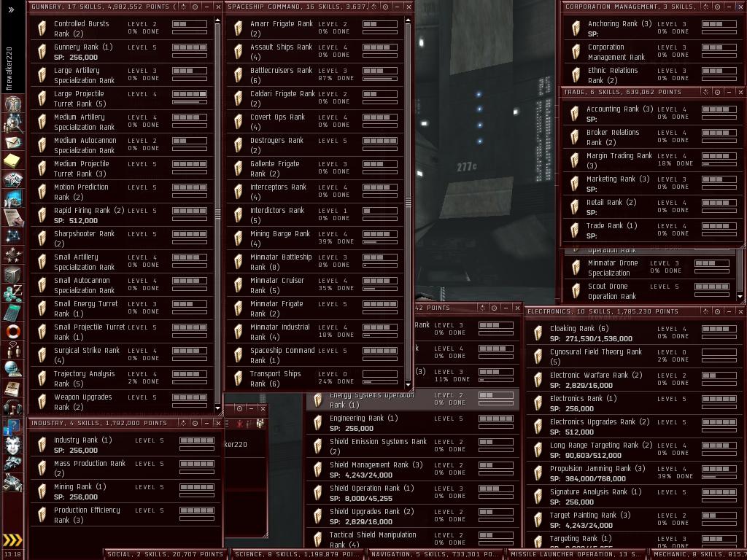This screenshot has height=560, width=747.
Task: Click the Battlecruisers Rank skill book icon
Action: point(239,75)
